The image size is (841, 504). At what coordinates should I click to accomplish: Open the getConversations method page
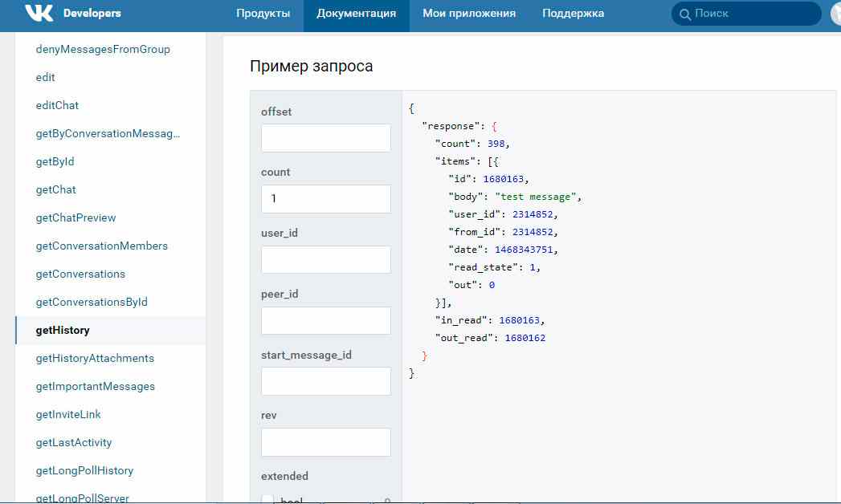click(x=80, y=274)
